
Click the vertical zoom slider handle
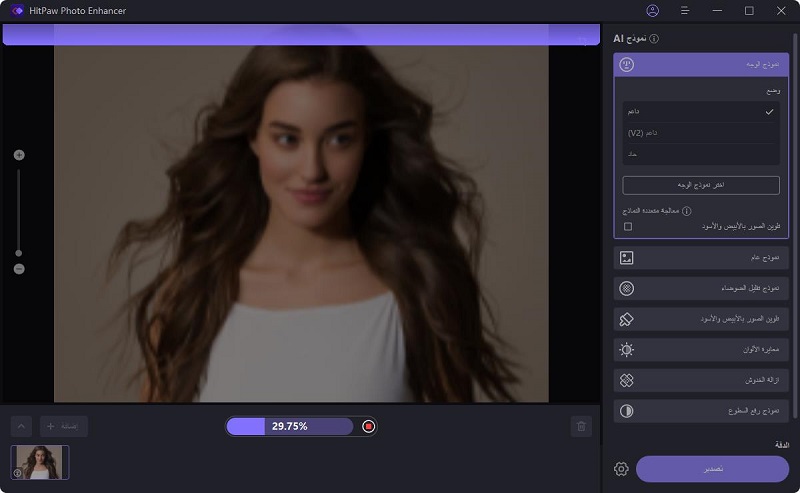[19, 252]
